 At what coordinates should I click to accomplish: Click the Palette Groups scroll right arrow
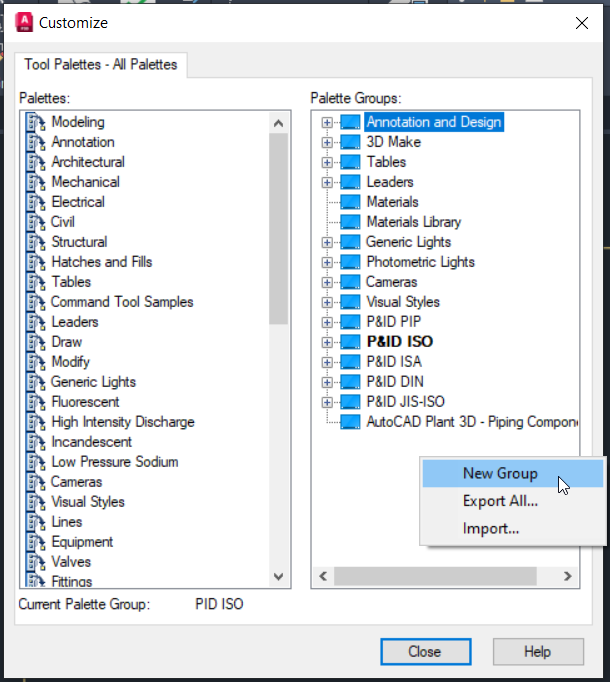pos(567,576)
